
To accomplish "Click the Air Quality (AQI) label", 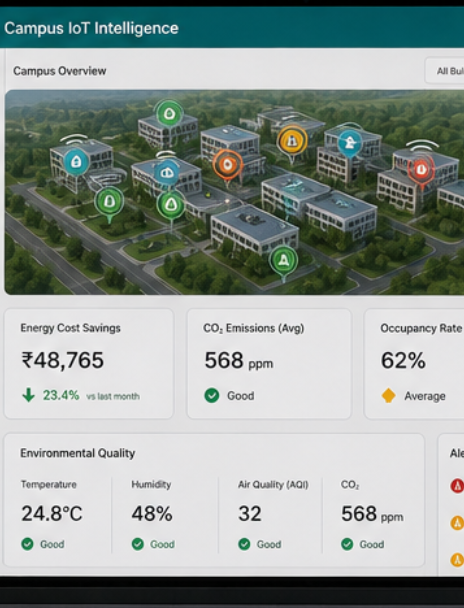I will (273, 484).
